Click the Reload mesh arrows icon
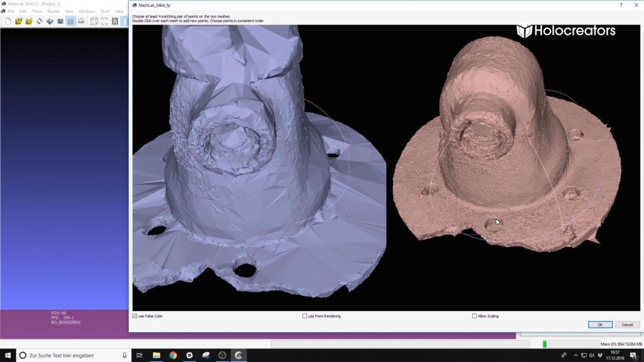The height and width of the screenshot is (362, 644). (x=40, y=21)
